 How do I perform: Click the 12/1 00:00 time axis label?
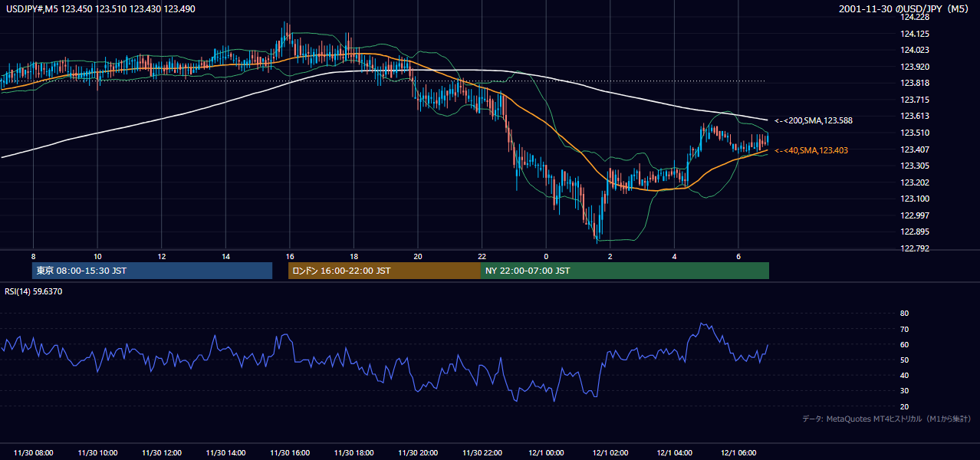[x=546, y=453]
